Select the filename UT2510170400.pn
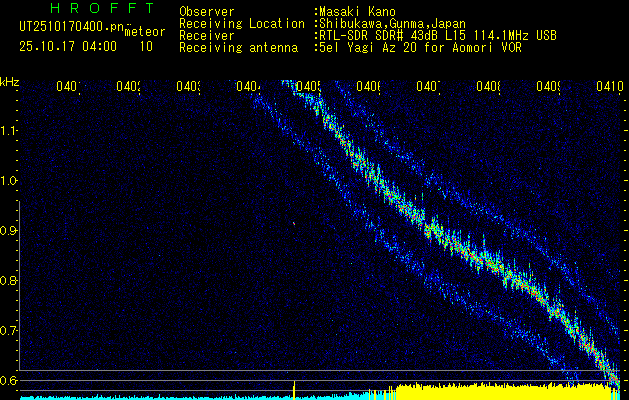This screenshot has width=629, height=400. click(71, 27)
